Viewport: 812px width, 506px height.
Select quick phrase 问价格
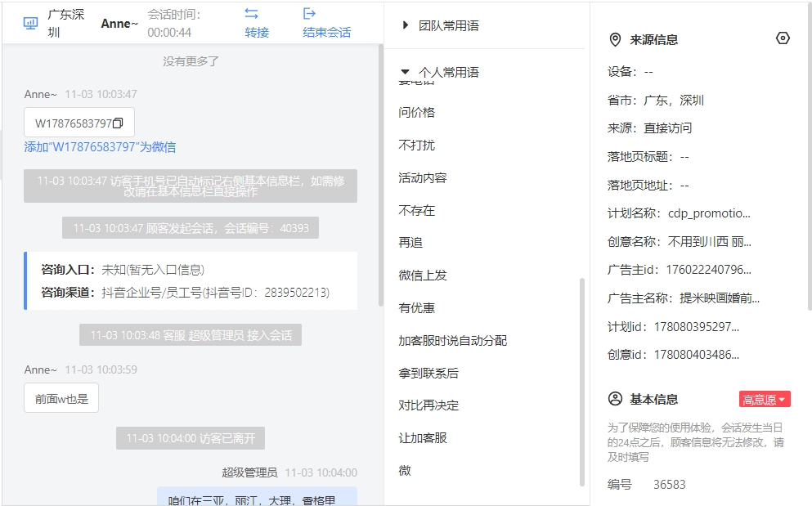point(417,112)
